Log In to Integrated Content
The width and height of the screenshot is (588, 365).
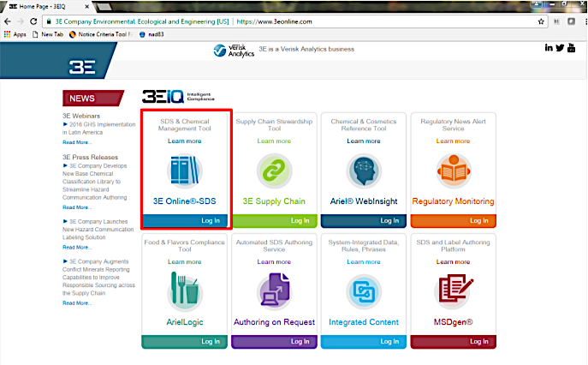[x=389, y=341]
